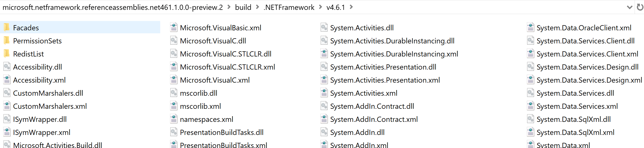Navigate to the .NETFramework breadcrumb folder
The width and height of the screenshot is (644, 148).
[x=289, y=7]
